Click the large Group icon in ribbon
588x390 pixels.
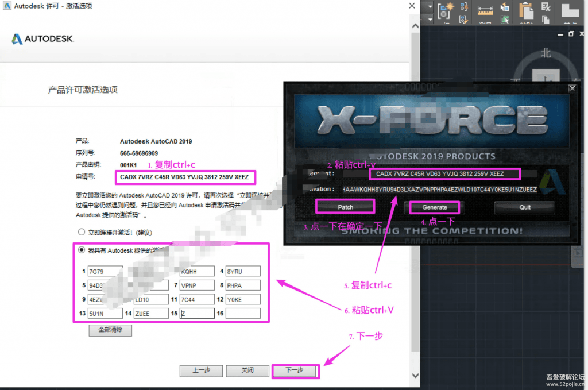coord(445,11)
